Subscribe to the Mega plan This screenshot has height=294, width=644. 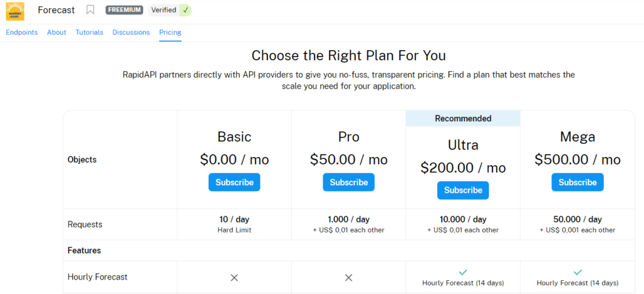point(577,182)
